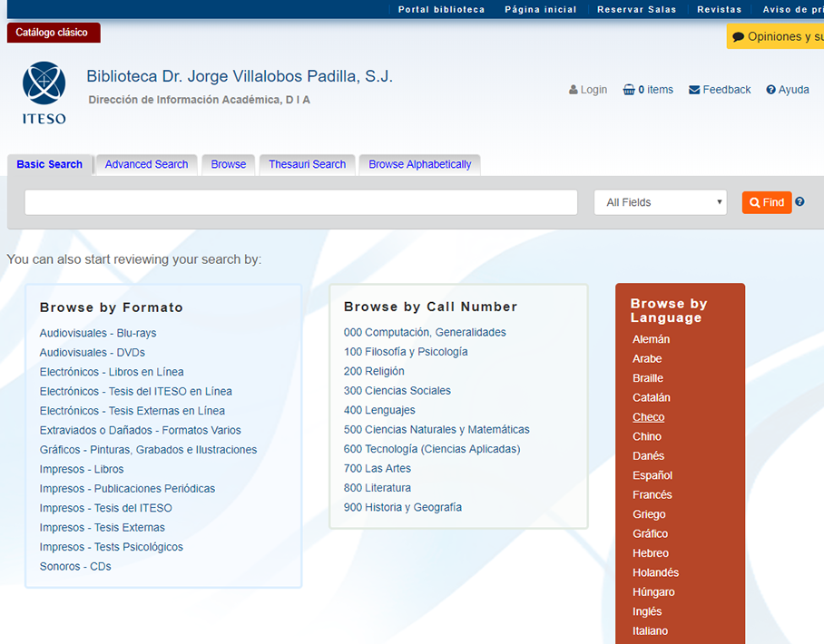Screen dimensions: 824x644
Task: Open the Thesauri Search tab
Action: [x=308, y=164]
